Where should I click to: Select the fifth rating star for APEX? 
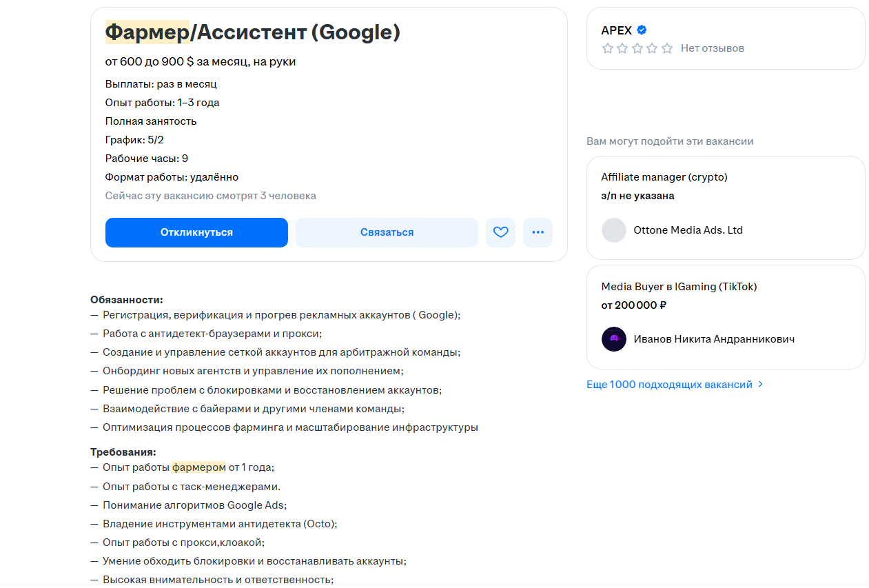666,48
